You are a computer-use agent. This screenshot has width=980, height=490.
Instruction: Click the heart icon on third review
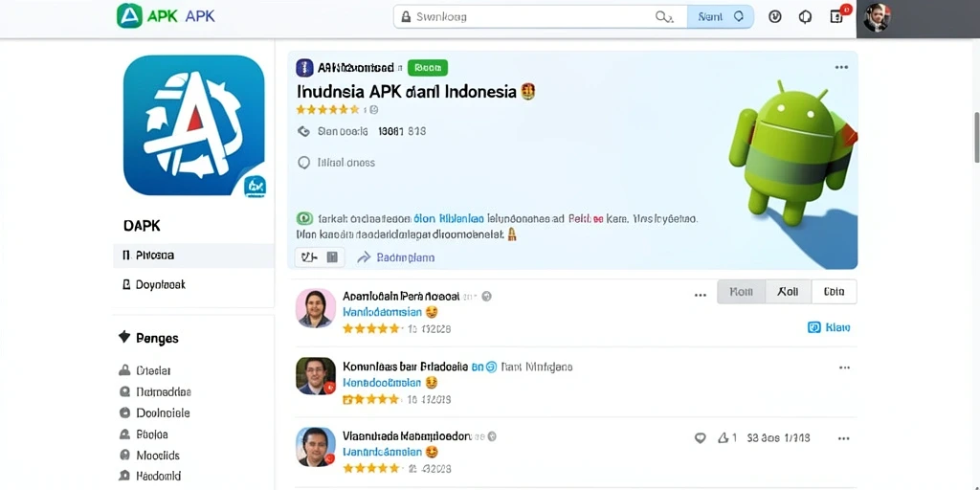pos(700,438)
